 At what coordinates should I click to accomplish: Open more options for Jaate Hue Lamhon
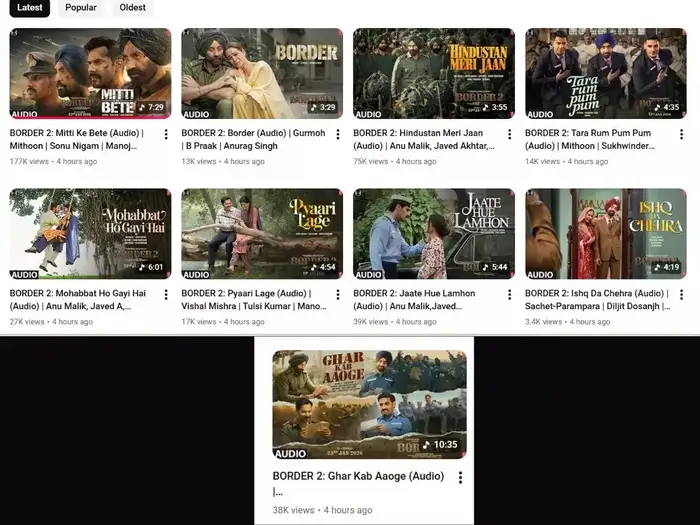[x=509, y=295]
